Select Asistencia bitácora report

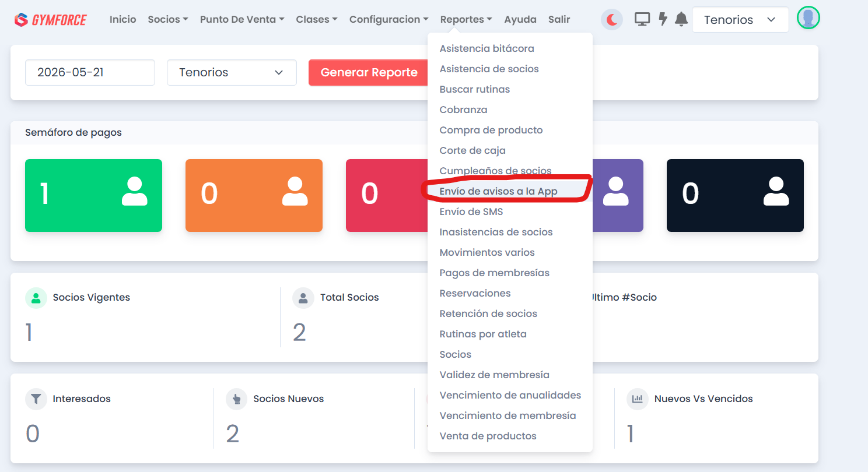click(x=510, y=48)
